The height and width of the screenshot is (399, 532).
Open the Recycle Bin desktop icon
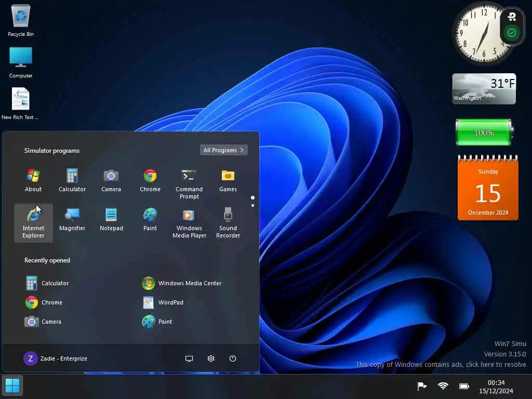pos(21,20)
